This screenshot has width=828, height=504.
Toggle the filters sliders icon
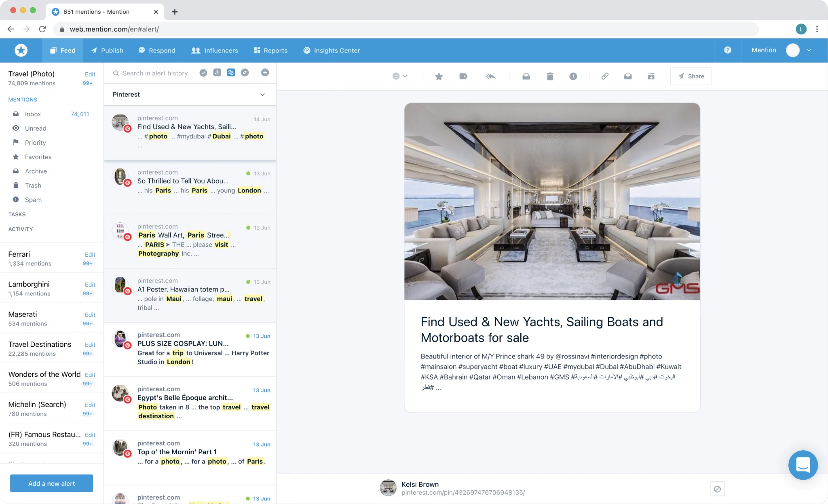coord(231,73)
